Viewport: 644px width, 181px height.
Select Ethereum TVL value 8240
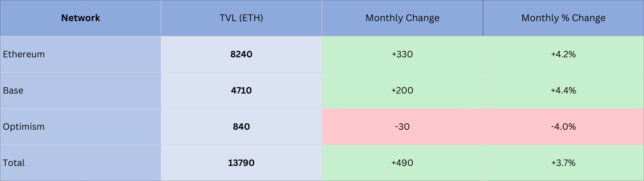[x=241, y=54]
